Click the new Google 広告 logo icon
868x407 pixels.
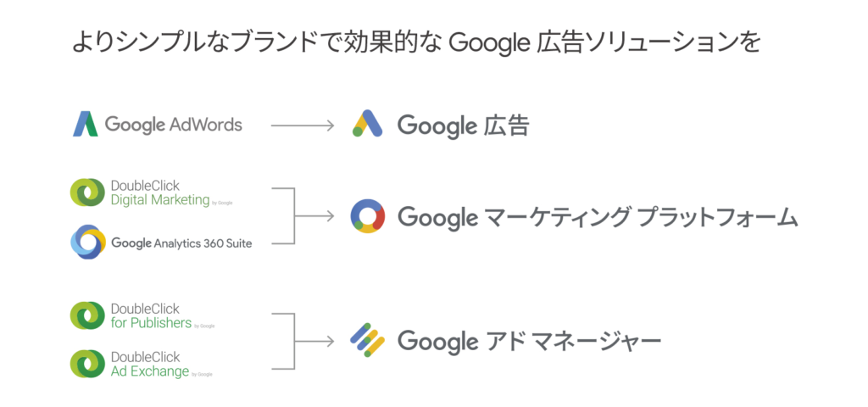pyautogui.click(x=370, y=125)
